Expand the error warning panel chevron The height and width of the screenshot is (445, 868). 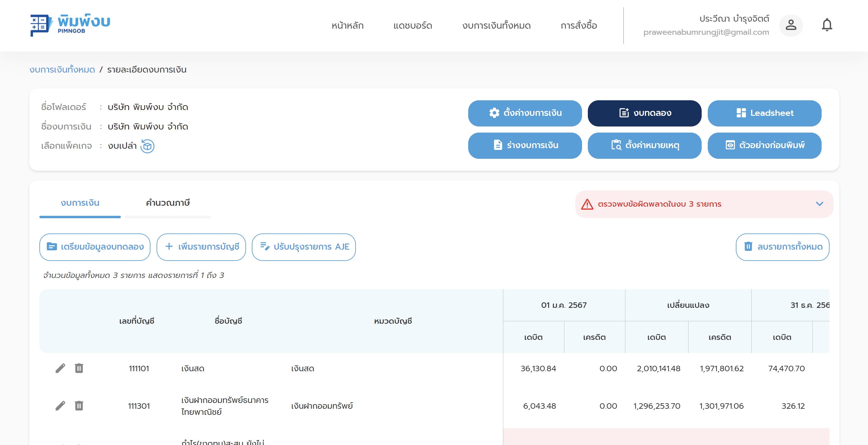click(819, 204)
